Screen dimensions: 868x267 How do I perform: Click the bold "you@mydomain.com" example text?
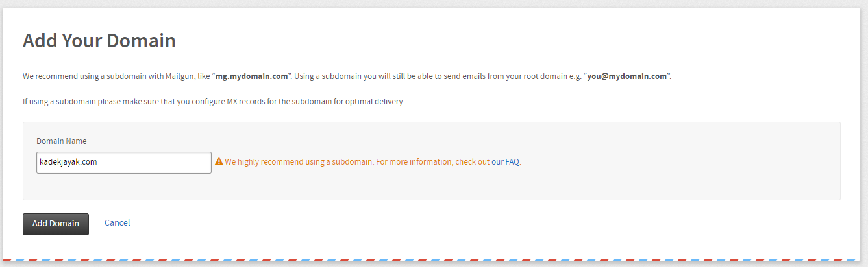(627, 76)
